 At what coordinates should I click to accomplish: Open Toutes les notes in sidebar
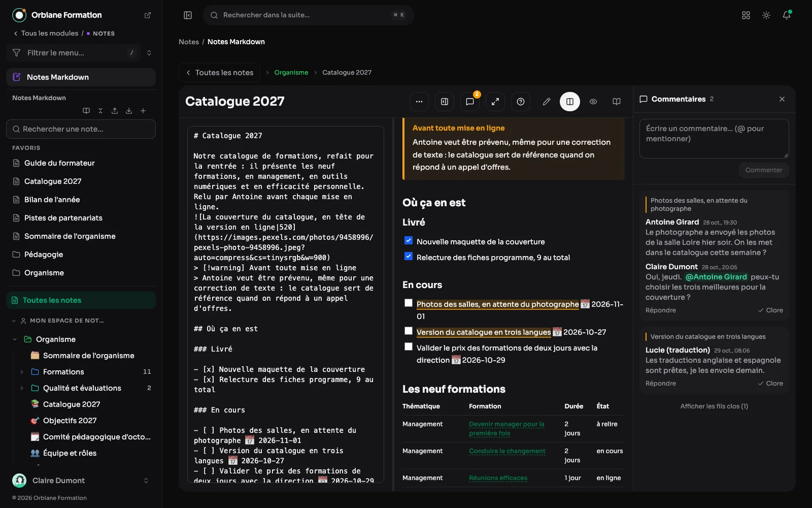tap(81, 300)
